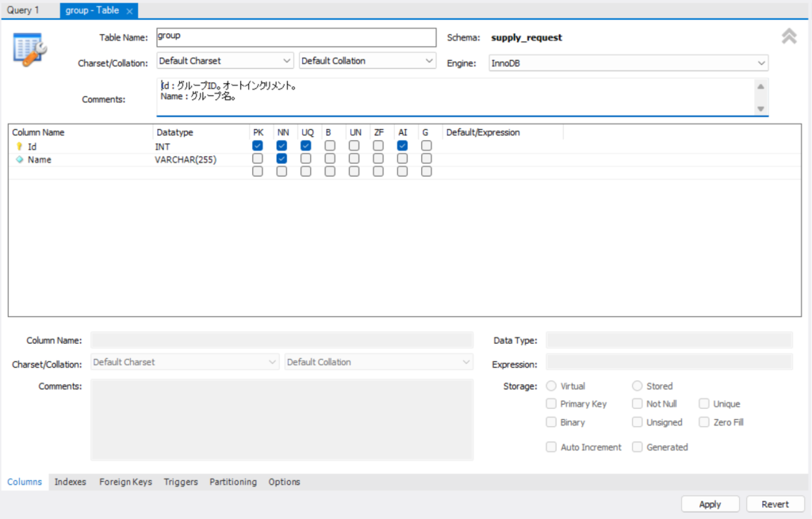Toggle the UQ checkbox on Id row
The height and width of the screenshot is (519, 812).
tap(306, 146)
